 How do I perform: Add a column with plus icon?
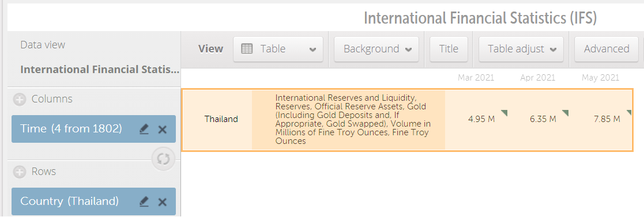click(19, 99)
